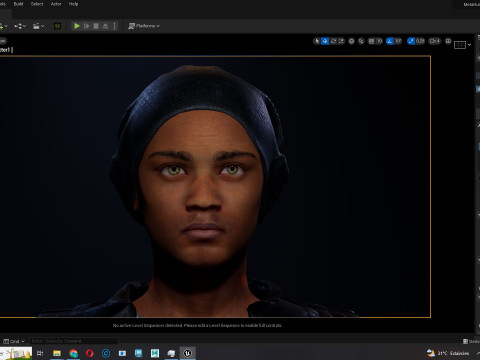Viewport: 480px width, 360px height.
Task: Open the viewport layout grid selector
Action: point(460,45)
